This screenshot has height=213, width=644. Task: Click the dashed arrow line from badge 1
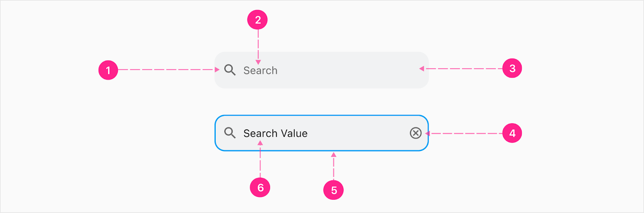tap(169, 70)
